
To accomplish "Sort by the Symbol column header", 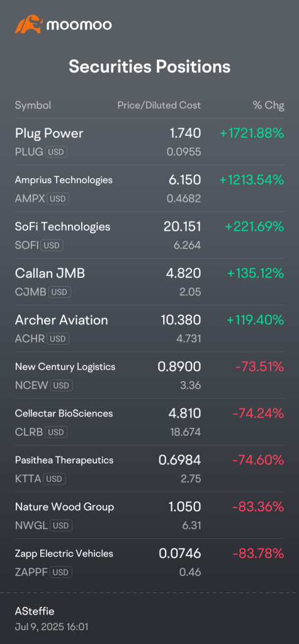I will (x=33, y=105).
